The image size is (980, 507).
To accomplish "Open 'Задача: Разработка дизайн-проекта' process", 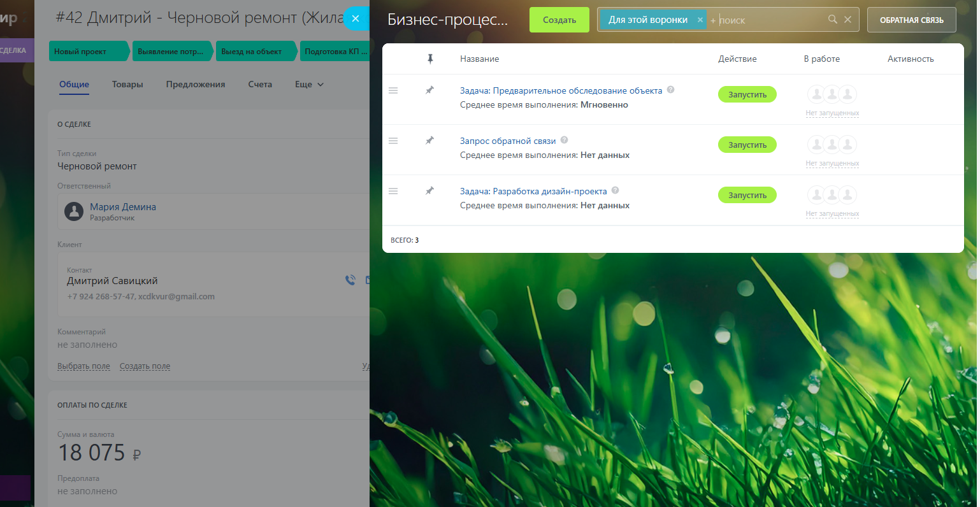I will (533, 191).
